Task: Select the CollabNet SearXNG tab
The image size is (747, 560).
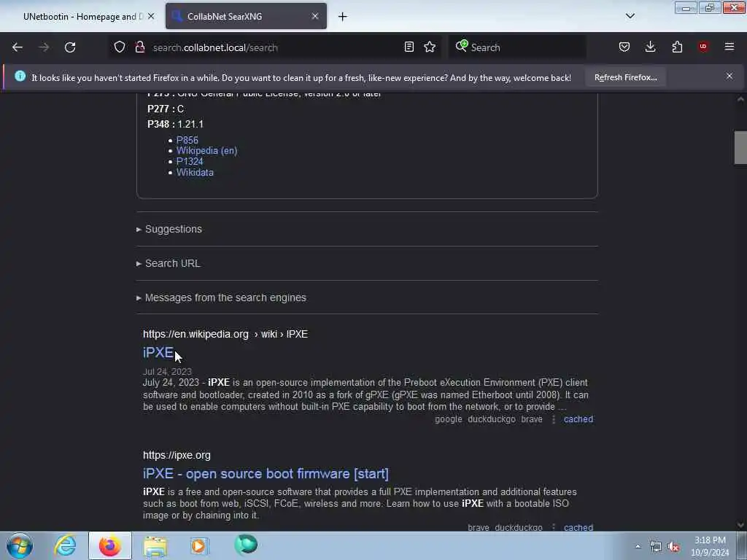Action: coord(246,16)
